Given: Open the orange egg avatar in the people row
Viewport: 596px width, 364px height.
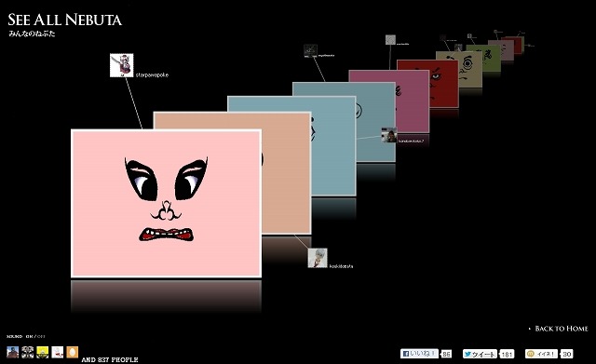Looking at the screenshot, I should pos(73,352).
